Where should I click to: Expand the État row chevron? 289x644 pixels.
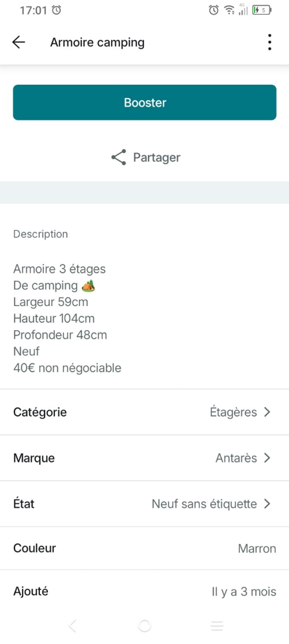[267, 504]
